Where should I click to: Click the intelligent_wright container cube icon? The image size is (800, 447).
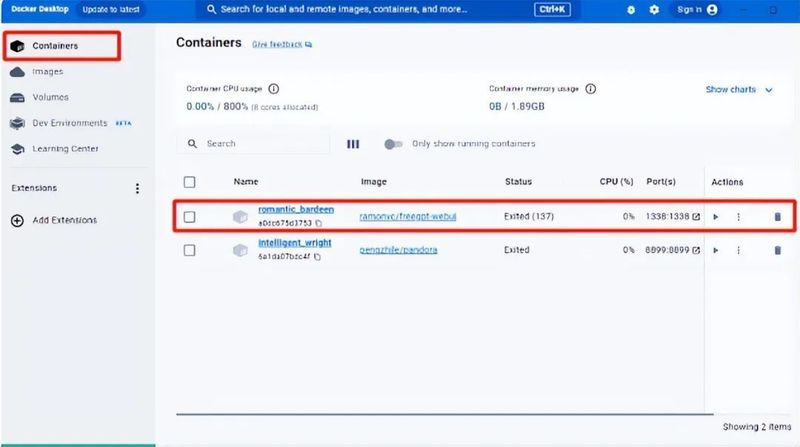point(240,250)
